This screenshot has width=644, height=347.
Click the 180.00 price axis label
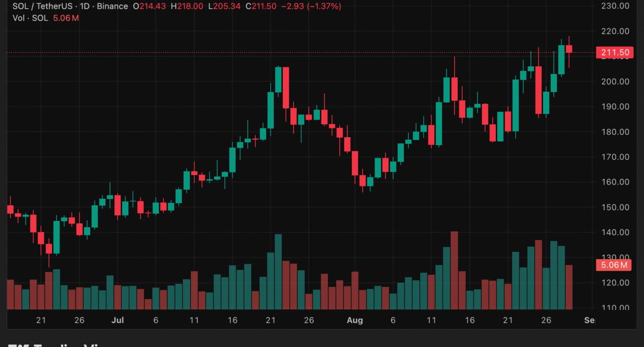coord(615,132)
